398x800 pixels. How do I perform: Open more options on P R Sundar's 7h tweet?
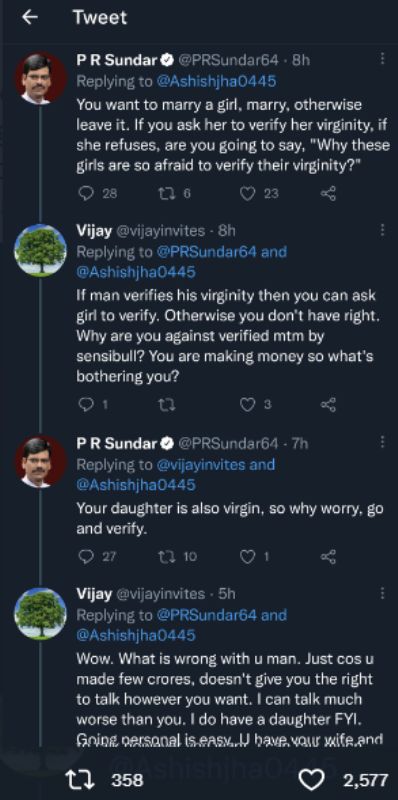[382, 442]
